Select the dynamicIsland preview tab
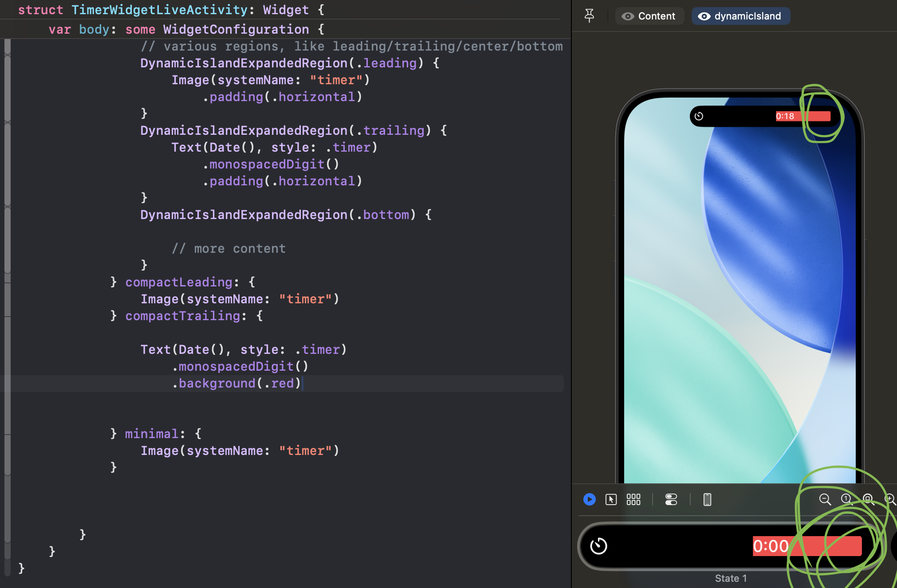897x588 pixels. [740, 16]
